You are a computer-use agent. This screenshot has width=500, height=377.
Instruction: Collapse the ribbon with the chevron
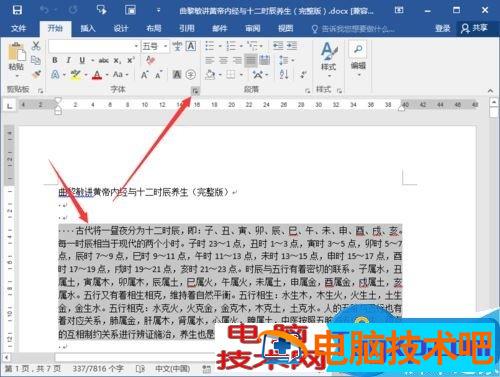(x=490, y=90)
